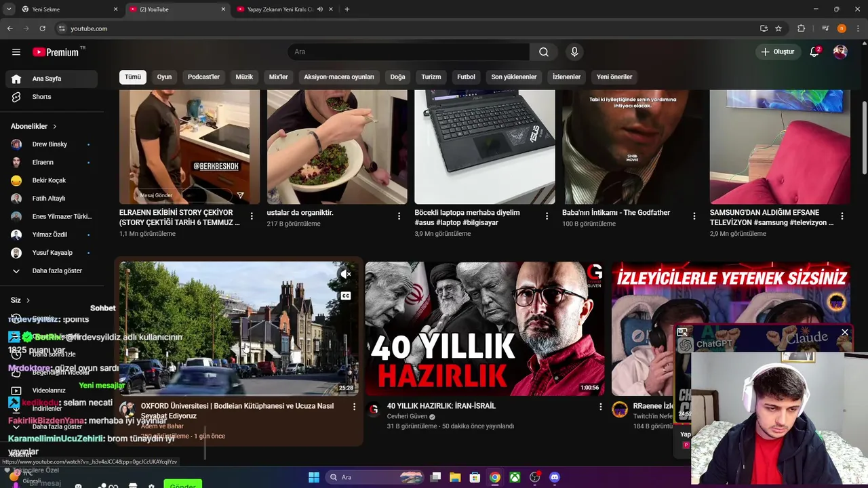Viewport: 868px width, 488px height.
Task: Open the Chrome media control icon
Action: pyautogui.click(x=825, y=28)
